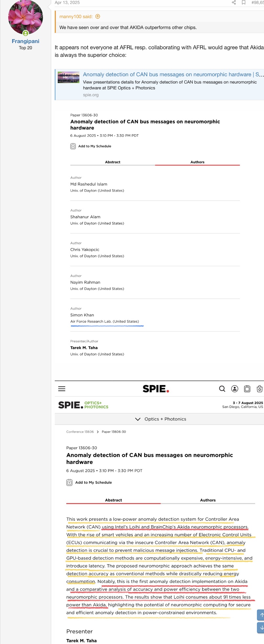Open the SPIE user account icon

(235, 389)
